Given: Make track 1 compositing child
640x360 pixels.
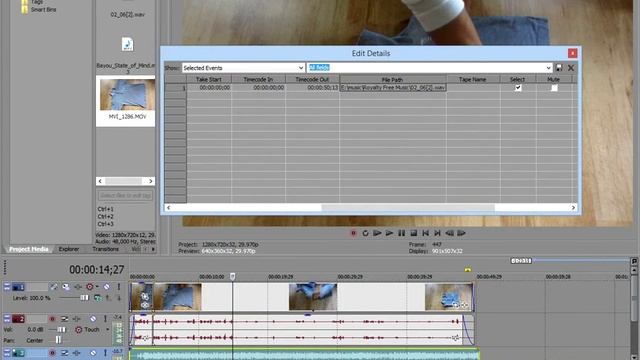Looking at the screenshot, I should point(119,298).
